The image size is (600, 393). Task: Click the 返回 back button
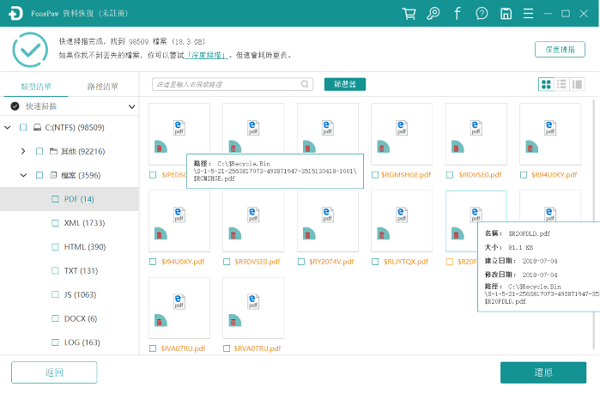(x=54, y=372)
